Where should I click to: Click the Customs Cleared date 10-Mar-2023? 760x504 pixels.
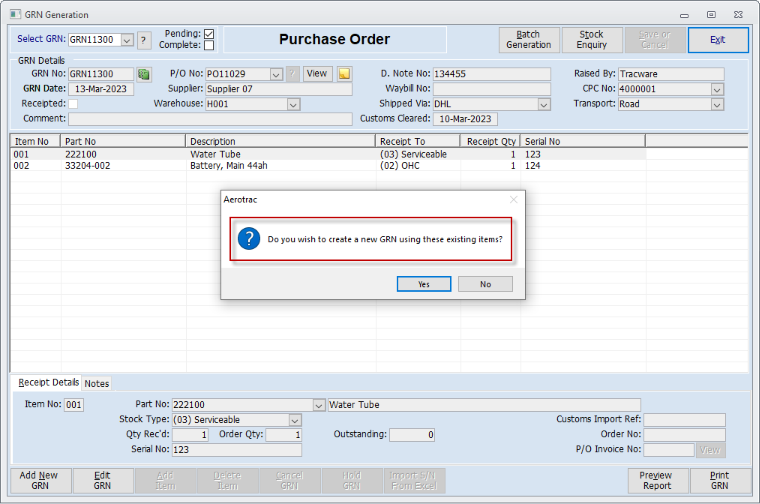tap(465, 119)
